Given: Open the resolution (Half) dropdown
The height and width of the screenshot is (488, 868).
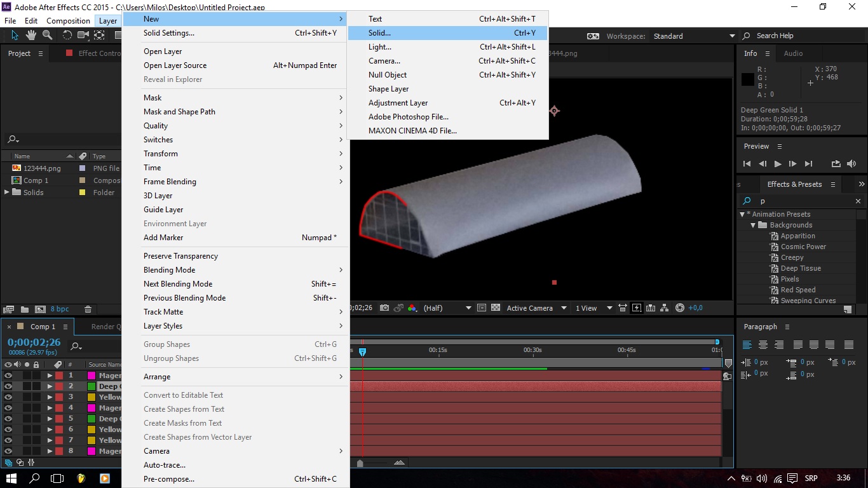Looking at the screenshot, I should coord(447,308).
